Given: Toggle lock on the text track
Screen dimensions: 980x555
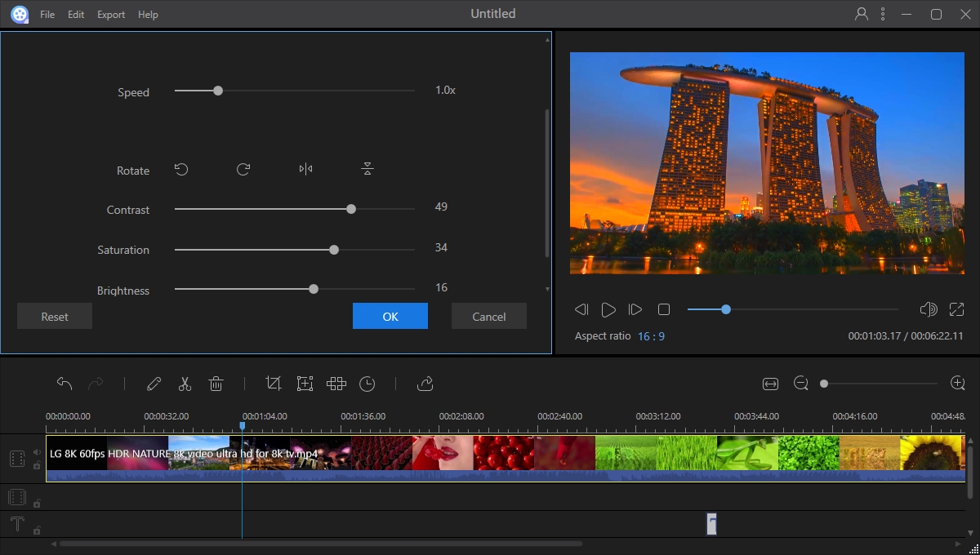Looking at the screenshot, I should coord(37,530).
